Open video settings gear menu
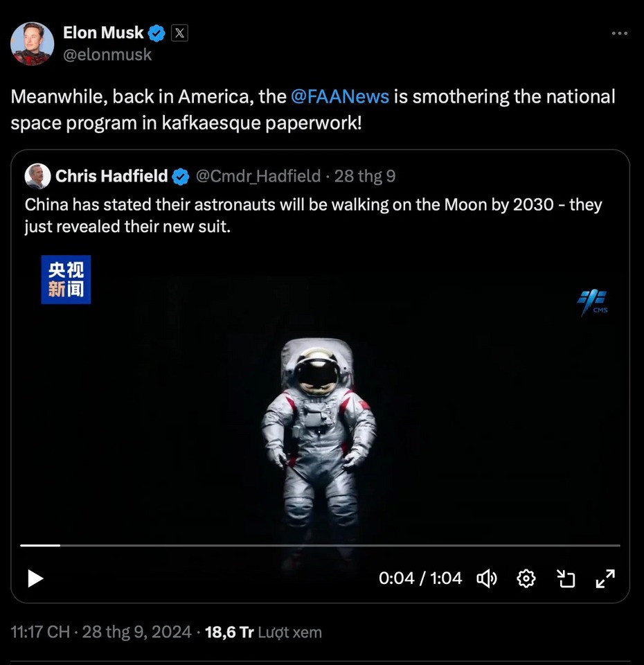The width and height of the screenshot is (644, 665). click(526, 578)
